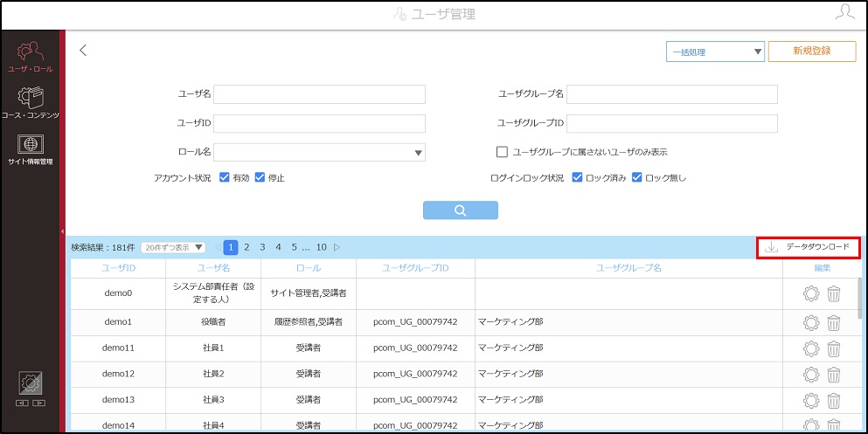Delete user demo1 with the trash icon
This screenshot has width=868, height=434.
pyautogui.click(x=834, y=322)
